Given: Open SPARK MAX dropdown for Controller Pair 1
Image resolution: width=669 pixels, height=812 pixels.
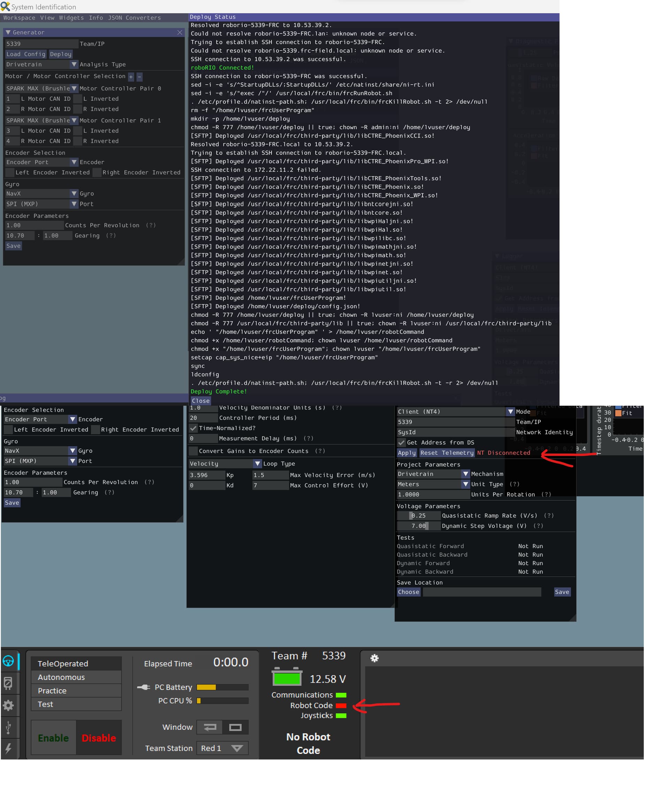Looking at the screenshot, I should [41, 121].
